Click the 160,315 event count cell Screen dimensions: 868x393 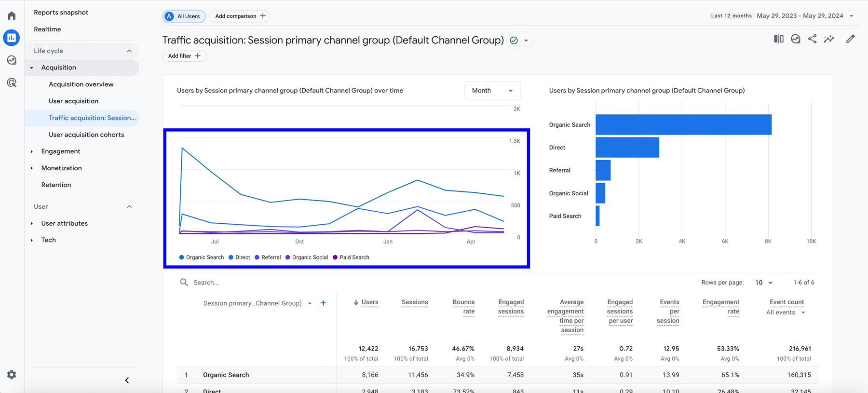pyautogui.click(x=799, y=375)
